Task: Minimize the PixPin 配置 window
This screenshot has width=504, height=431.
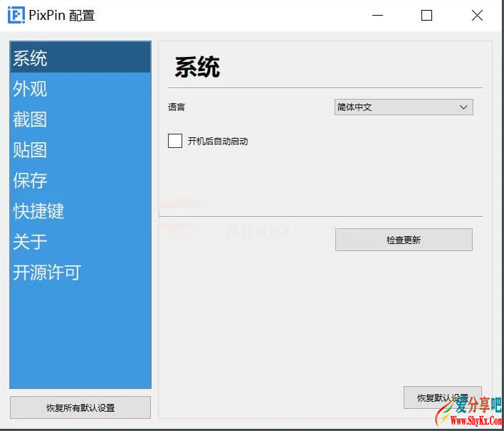Action: [377, 15]
